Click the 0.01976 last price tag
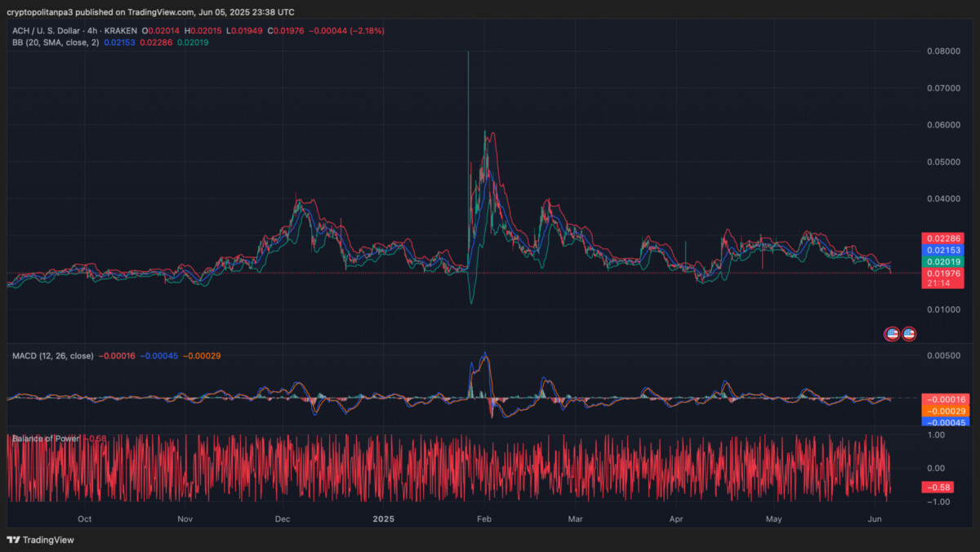The height and width of the screenshot is (552, 980). 943,273
